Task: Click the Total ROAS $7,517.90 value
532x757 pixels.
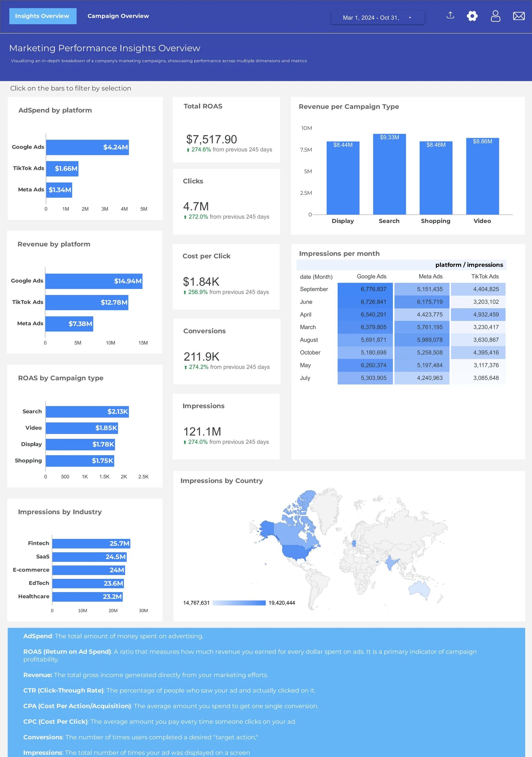Action: point(212,139)
